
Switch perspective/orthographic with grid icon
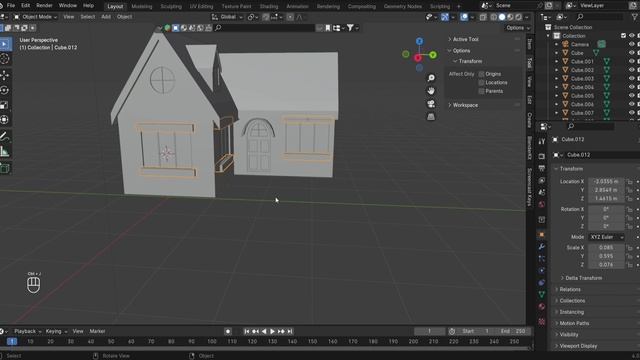(x=431, y=117)
